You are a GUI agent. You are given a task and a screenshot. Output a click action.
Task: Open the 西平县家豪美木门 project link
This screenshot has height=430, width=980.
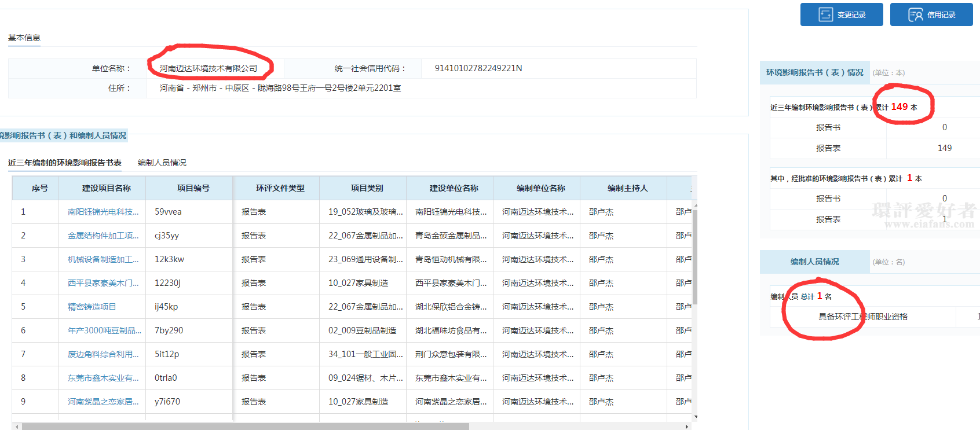pyautogui.click(x=103, y=283)
